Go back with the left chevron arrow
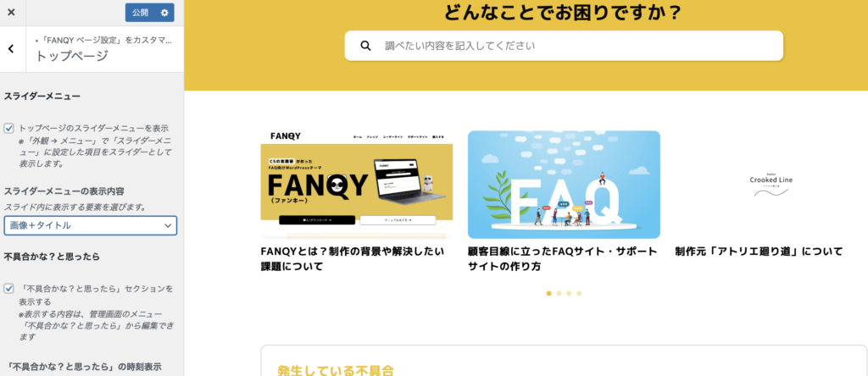 [x=11, y=48]
